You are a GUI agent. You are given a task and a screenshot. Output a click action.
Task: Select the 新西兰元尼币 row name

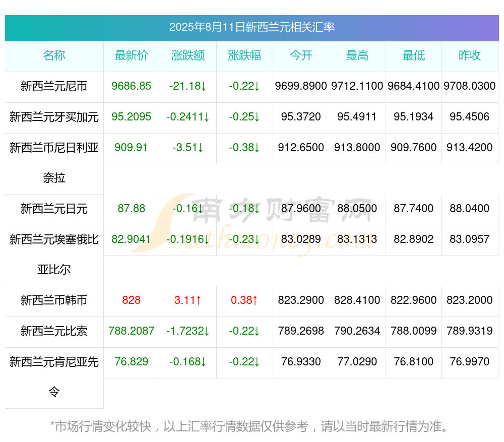click(x=54, y=86)
